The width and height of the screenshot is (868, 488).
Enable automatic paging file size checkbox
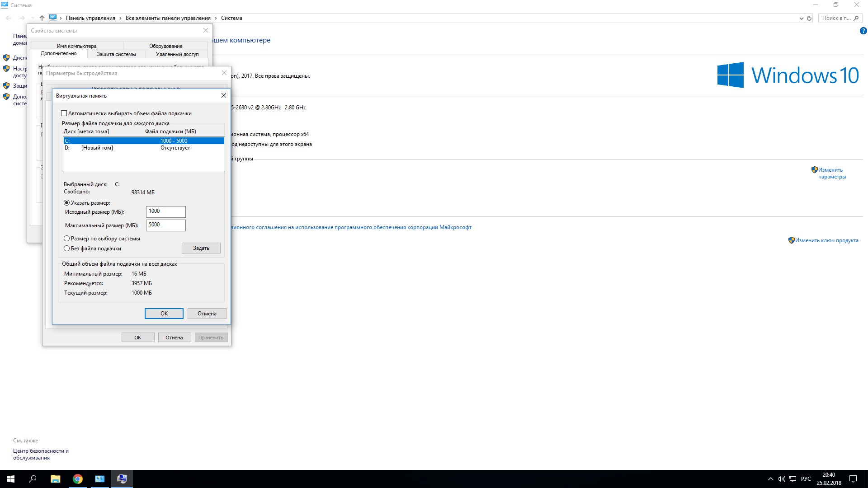tap(64, 113)
